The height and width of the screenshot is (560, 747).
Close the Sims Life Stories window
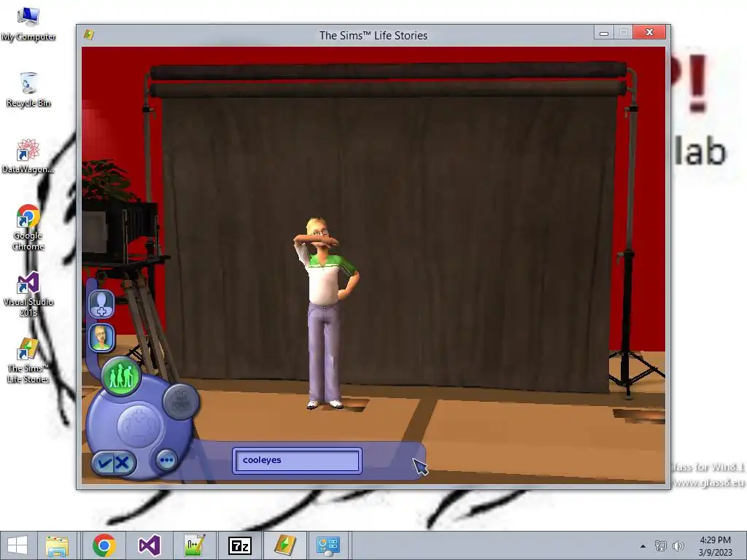tap(649, 32)
